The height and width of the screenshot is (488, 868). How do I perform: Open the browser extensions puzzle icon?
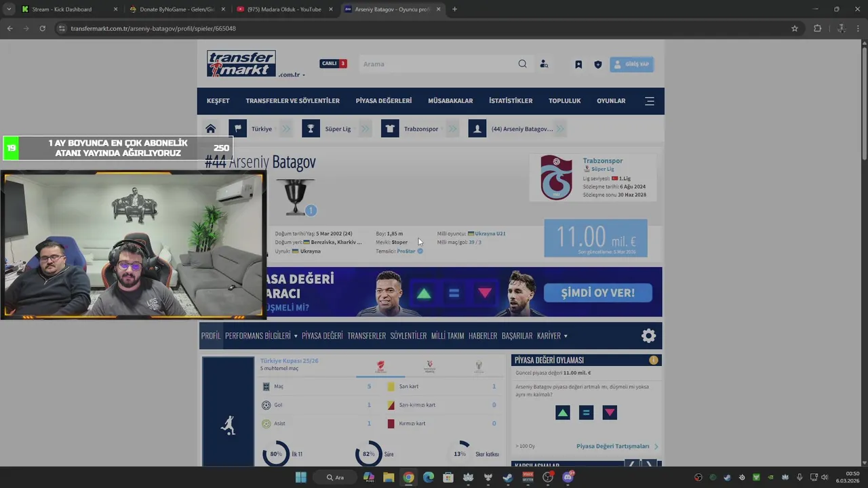coord(817,28)
